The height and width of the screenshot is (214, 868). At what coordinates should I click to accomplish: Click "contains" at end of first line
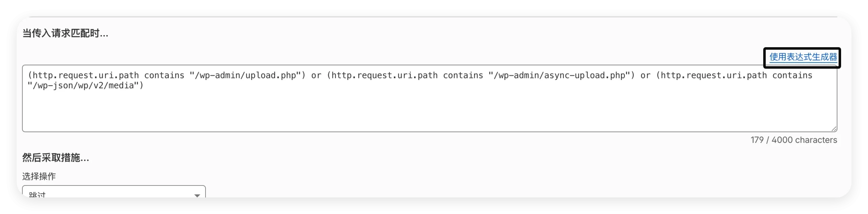[792, 75]
